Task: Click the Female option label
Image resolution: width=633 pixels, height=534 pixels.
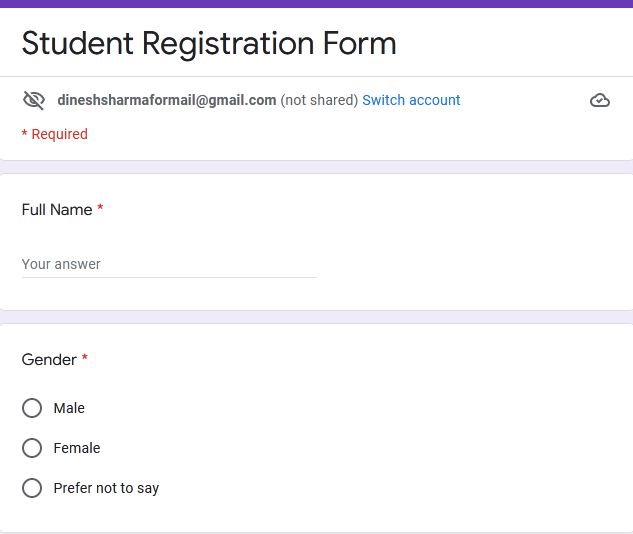Action: tap(77, 448)
